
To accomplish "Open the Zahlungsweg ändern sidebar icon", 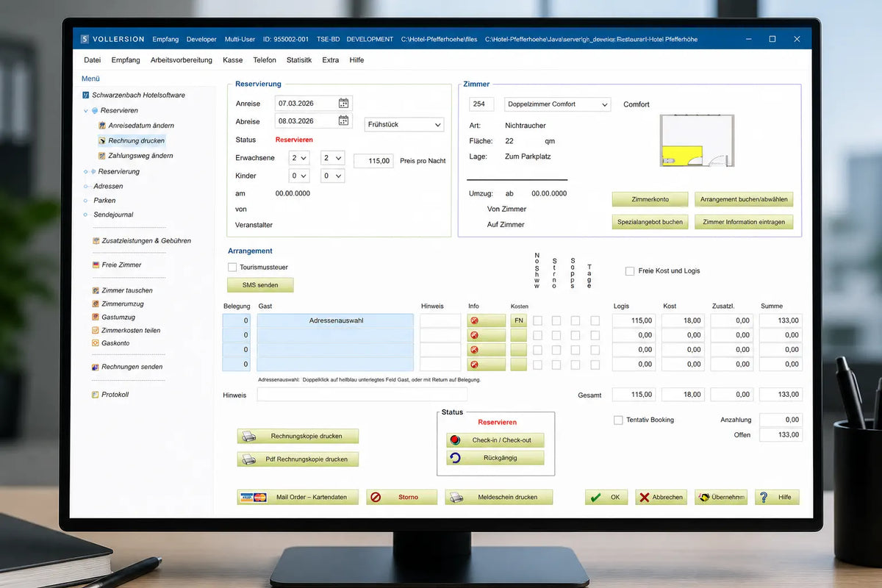I will 102,156.
